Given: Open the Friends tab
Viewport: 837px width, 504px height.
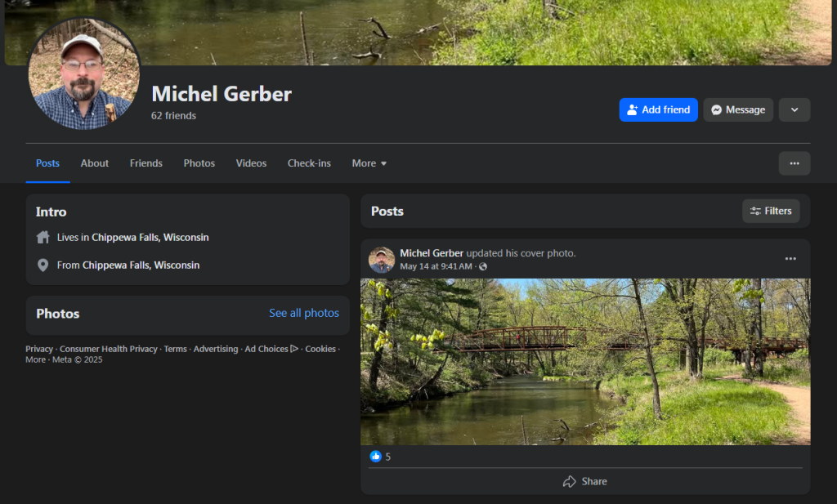Looking at the screenshot, I should point(145,163).
